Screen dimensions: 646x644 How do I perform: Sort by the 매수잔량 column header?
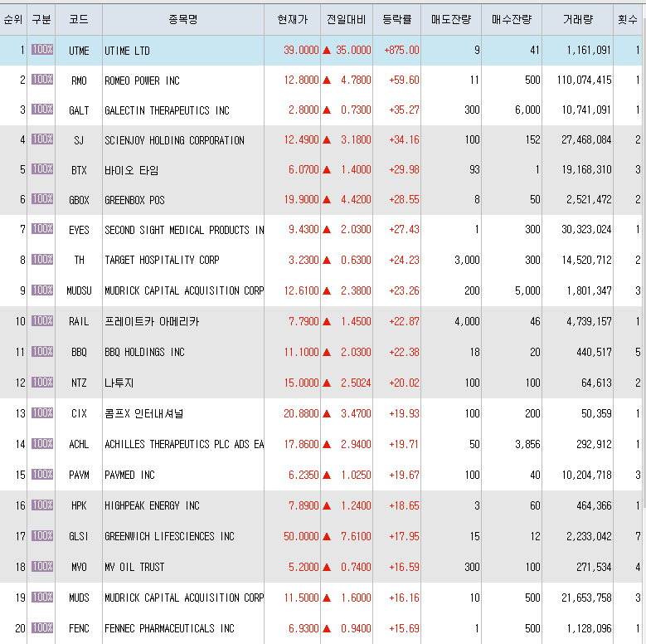click(512, 19)
